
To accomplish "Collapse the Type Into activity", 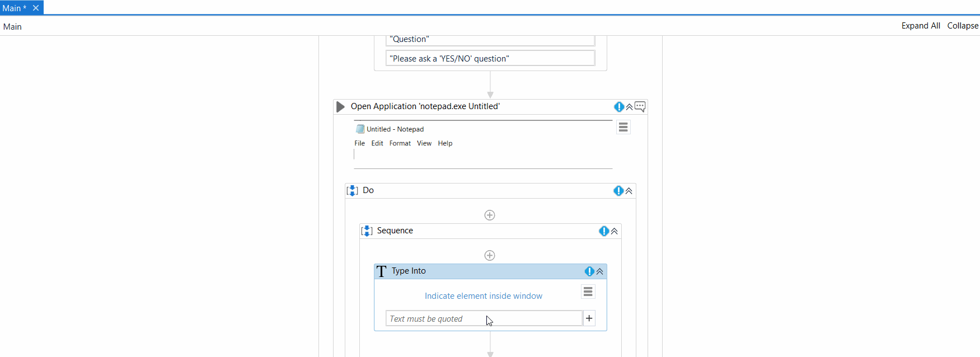I will point(599,271).
